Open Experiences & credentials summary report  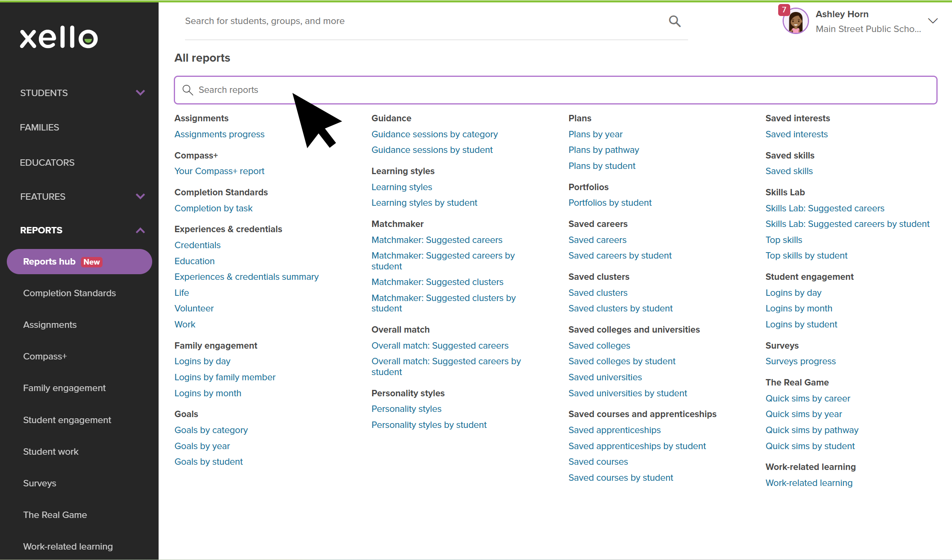[x=247, y=277]
